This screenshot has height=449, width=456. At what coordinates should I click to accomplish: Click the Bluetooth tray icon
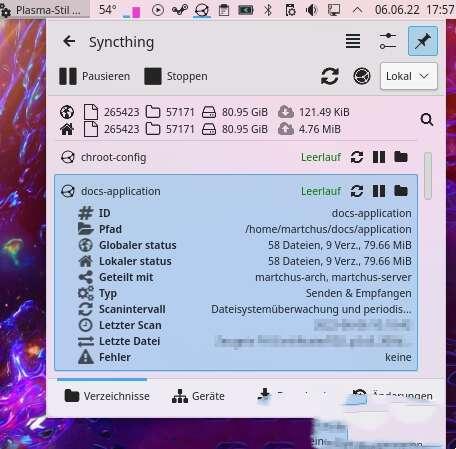pos(268,10)
